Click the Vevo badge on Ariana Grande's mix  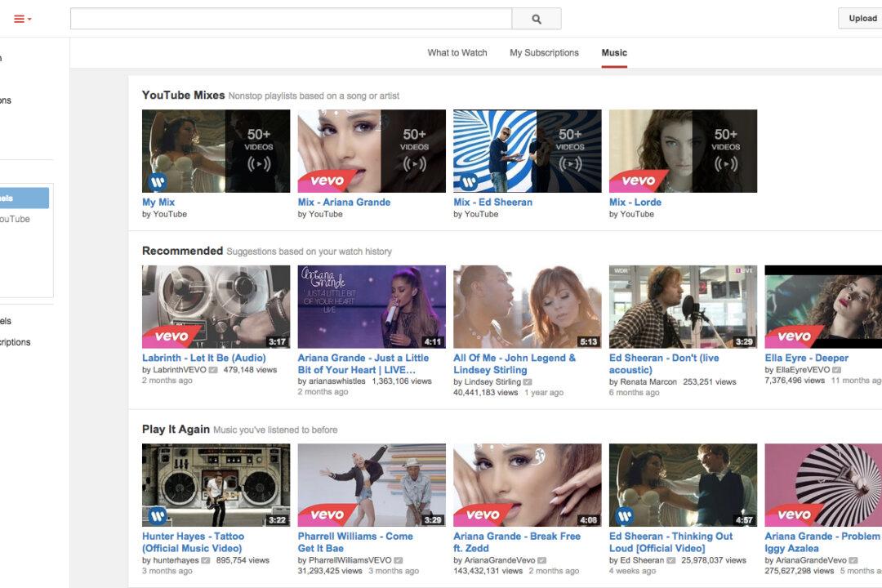pyautogui.click(x=325, y=179)
